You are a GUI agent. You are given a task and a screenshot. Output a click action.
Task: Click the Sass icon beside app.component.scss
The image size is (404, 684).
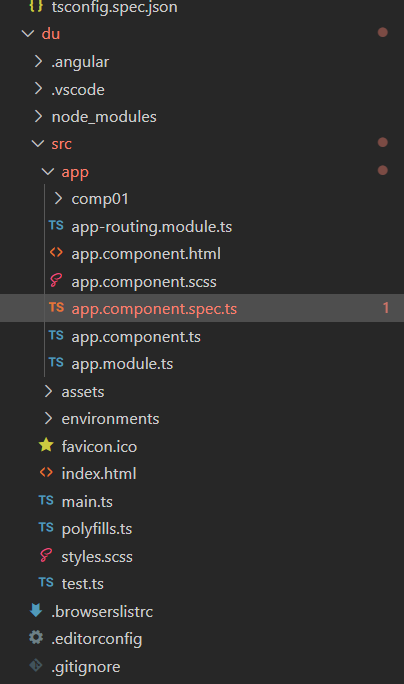point(56,280)
